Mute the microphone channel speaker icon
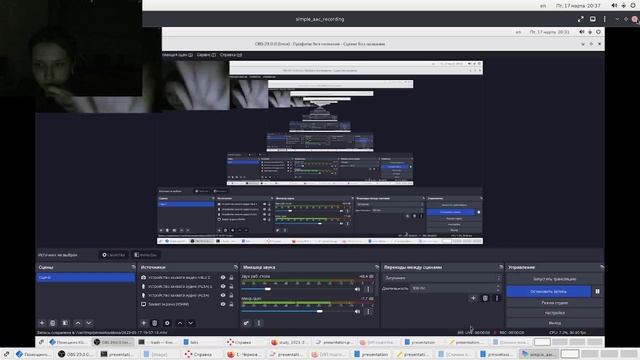 click(358, 311)
